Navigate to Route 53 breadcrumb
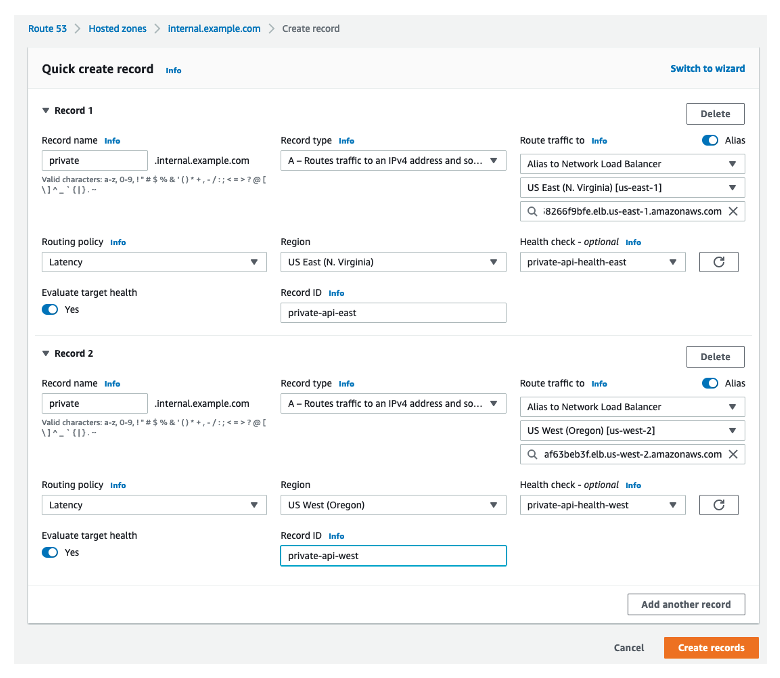Image resolution: width=780 pixels, height=678 pixels. point(47,29)
